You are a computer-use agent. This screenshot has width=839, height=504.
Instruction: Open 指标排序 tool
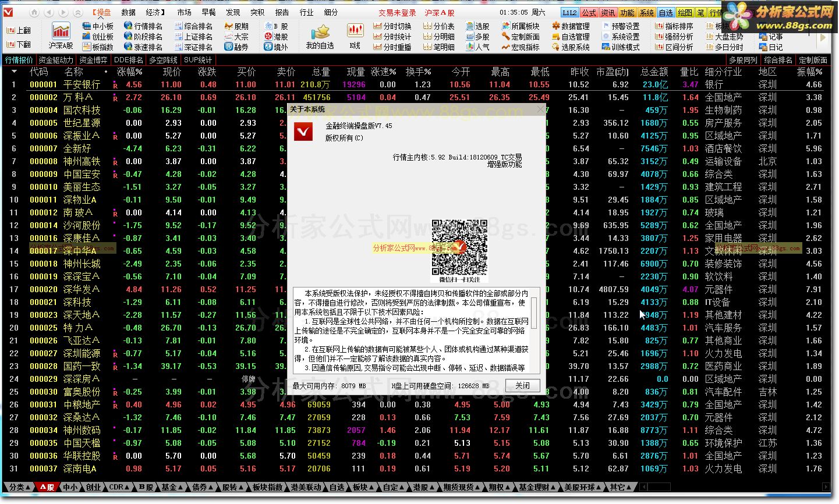pyautogui.click(x=674, y=26)
